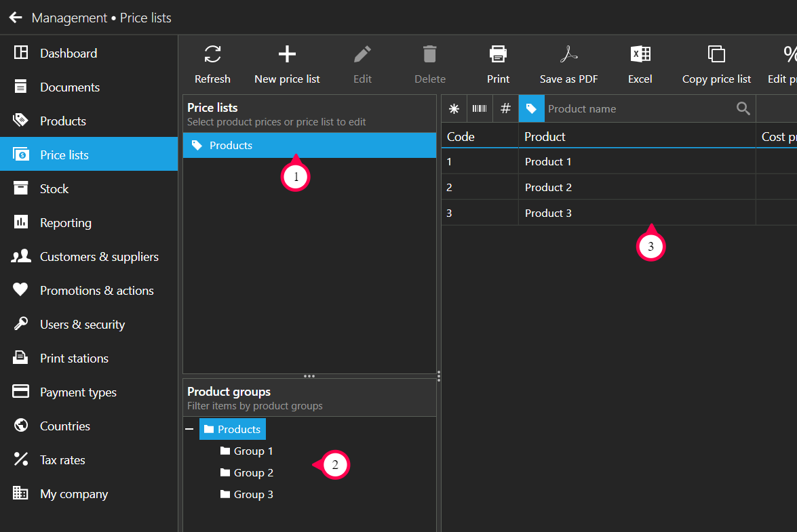The width and height of the screenshot is (797, 532).
Task: Sort by Product column header
Action: pos(637,136)
